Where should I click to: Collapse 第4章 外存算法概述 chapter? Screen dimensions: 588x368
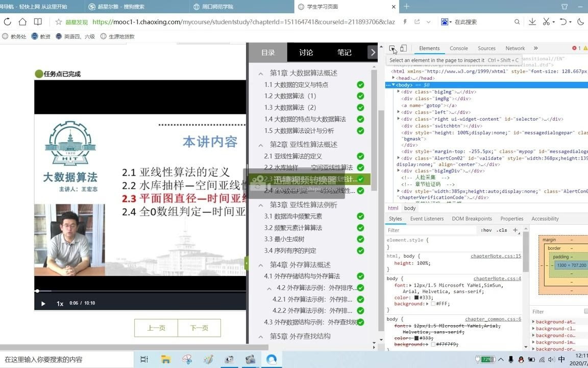tap(261, 265)
